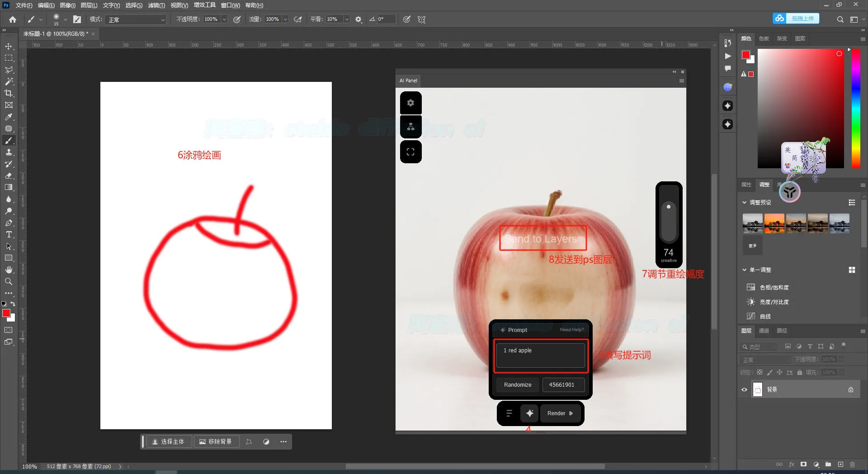Switch to the 通道 tab
The height and width of the screenshot is (474, 868).
click(764, 331)
